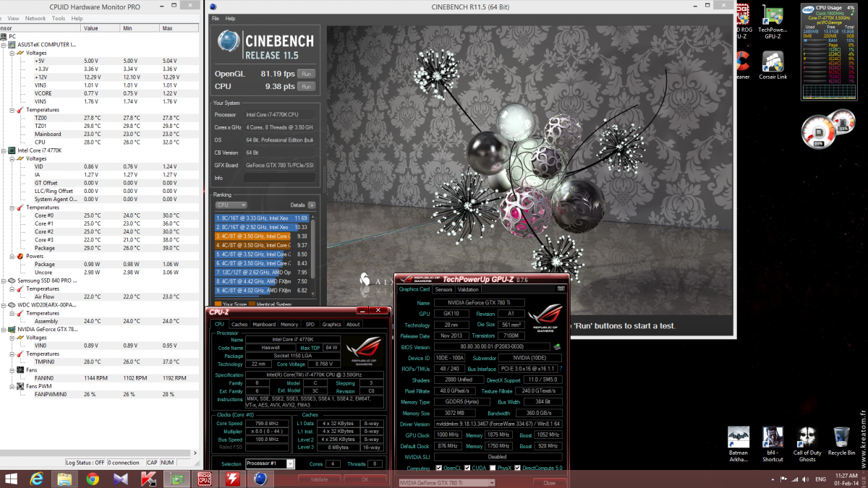Screen dimensions: 868x488
Task: Collapse the Intel Core i7 4770K node
Action: (4, 150)
